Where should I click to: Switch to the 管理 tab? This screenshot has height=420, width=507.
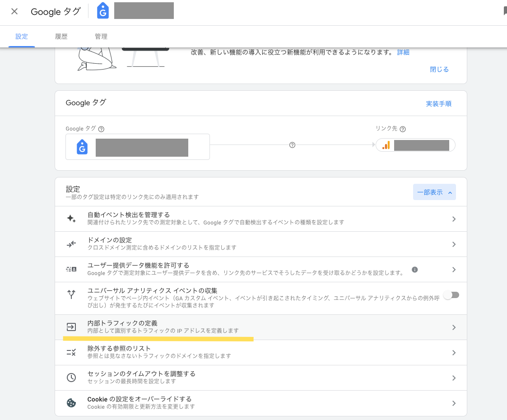pos(101,37)
